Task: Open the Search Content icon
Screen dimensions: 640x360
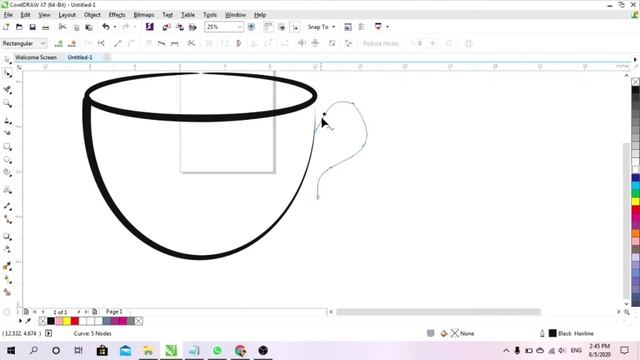Action: tap(149, 27)
